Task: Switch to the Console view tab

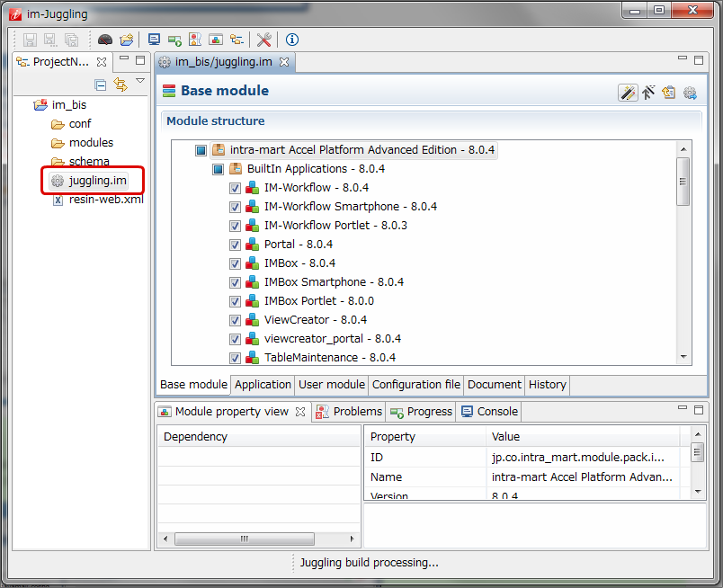Action: point(490,412)
